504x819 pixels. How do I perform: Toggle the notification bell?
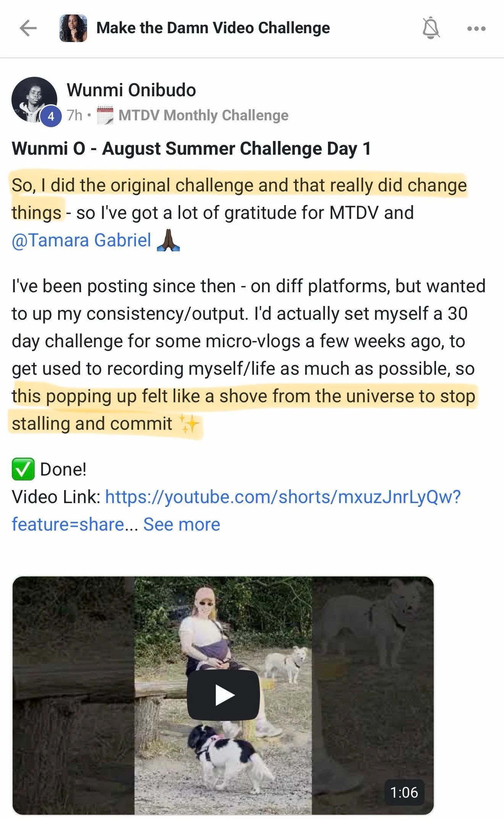tap(431, 28)
